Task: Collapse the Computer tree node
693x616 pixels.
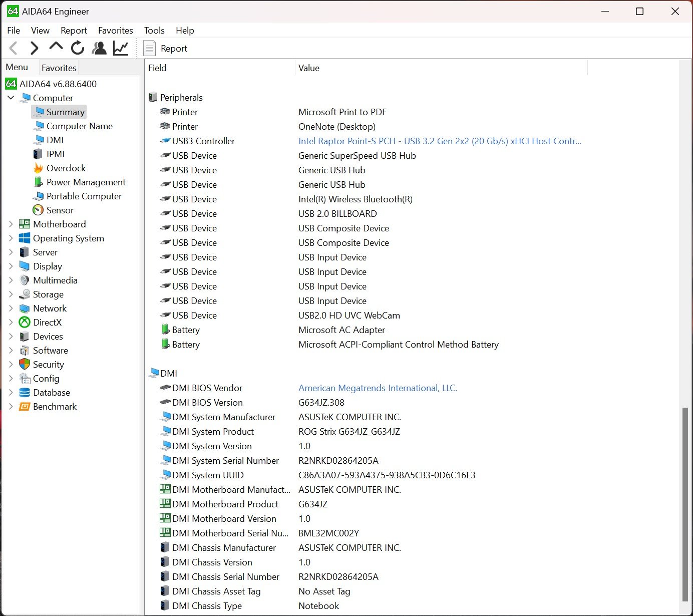Action: click(11, 98)
